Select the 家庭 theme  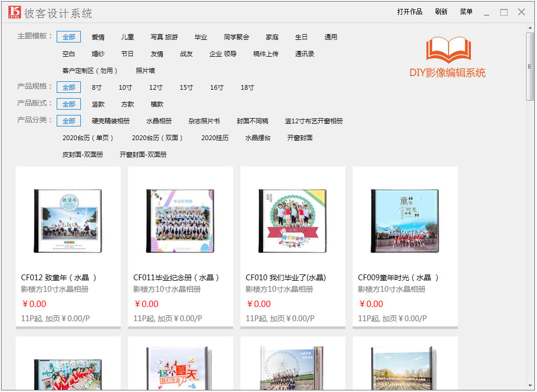[272, 37]
